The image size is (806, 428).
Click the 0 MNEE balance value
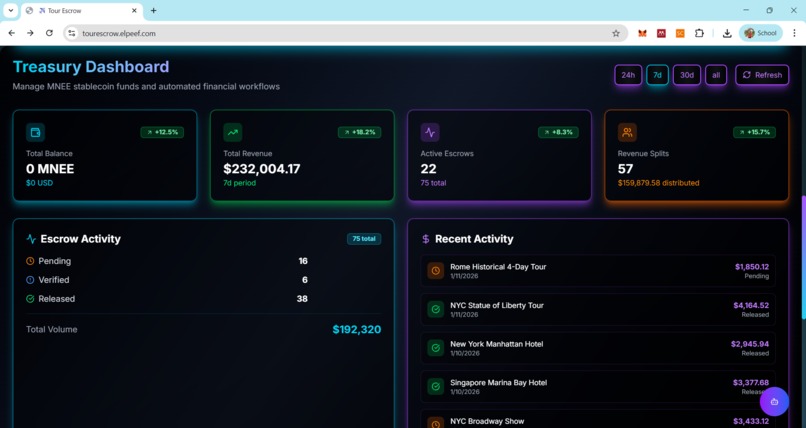pos(50,169)
